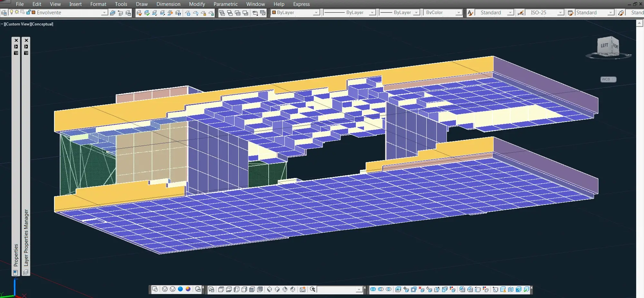Toggle the layer freeze sun icon
Image resolution: width=644 pixels, height=298 pixels.
(x=17, y=12)
